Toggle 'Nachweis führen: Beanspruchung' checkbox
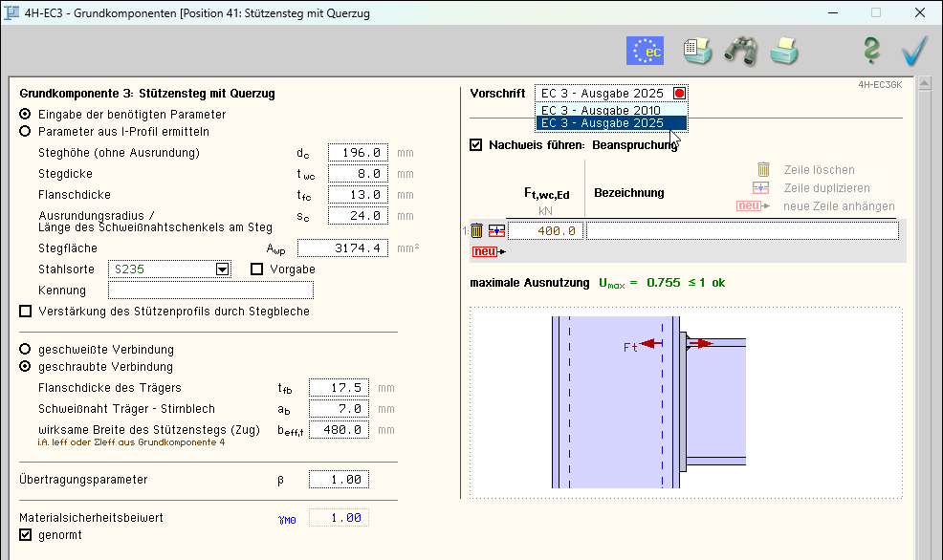This screenshot has width=943, height=560. tap(476, 145)
